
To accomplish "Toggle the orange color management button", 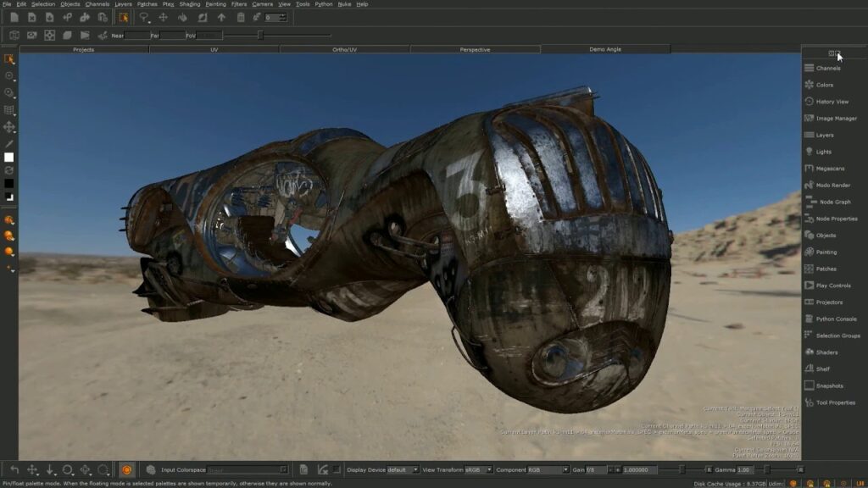I will [127, 469].
